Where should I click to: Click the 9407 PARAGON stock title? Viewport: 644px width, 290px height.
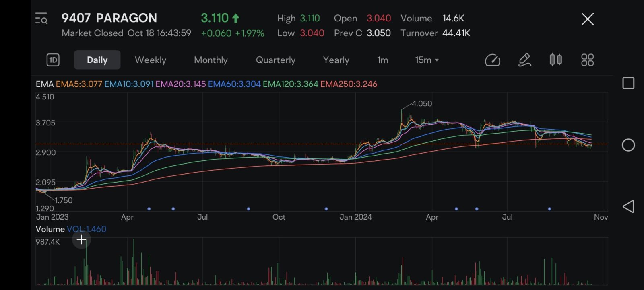(109, 18)
